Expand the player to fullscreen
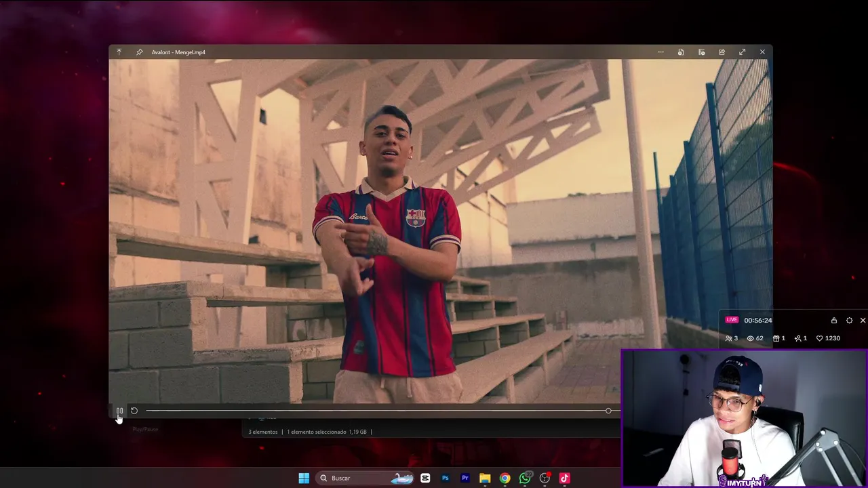868x488 pixels. (x=742, y=52)
